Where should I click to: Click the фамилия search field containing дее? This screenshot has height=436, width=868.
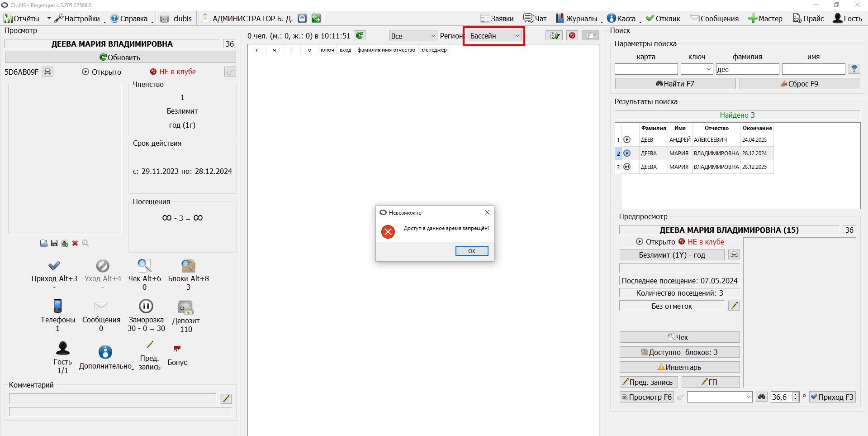point(747,69)
